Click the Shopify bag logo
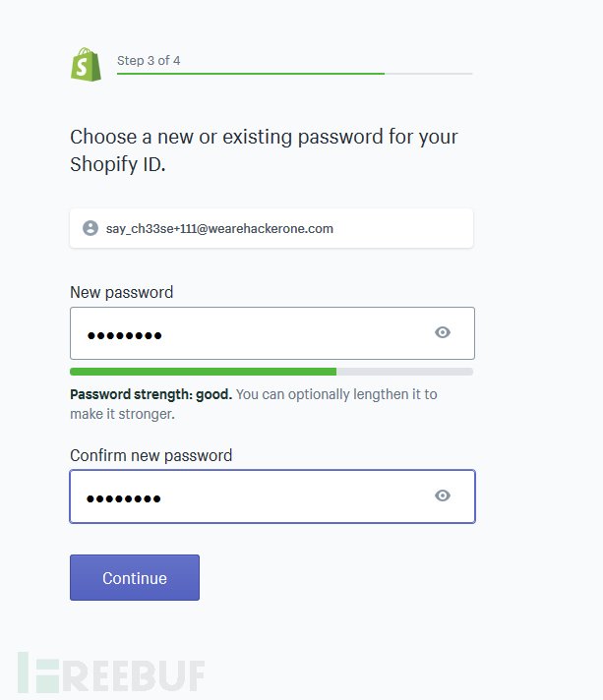The height and width of the screenshot is (700, 603). click(87, 65)
